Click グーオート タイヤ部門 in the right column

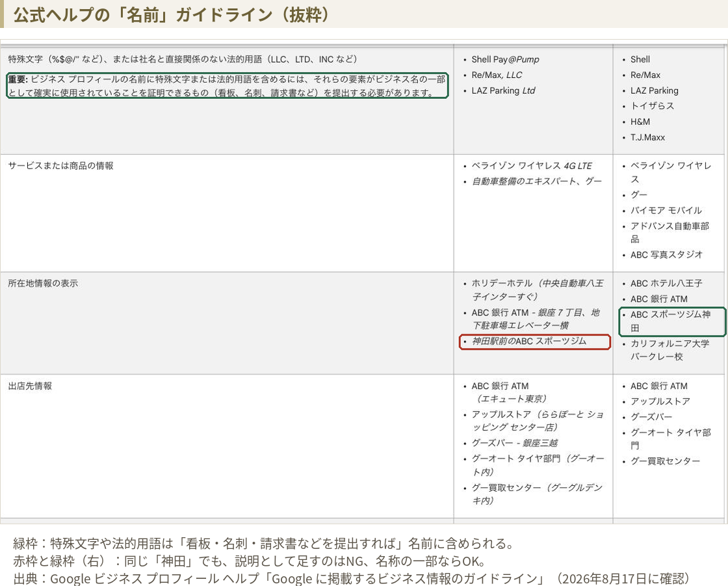click(x=670, y=438)
